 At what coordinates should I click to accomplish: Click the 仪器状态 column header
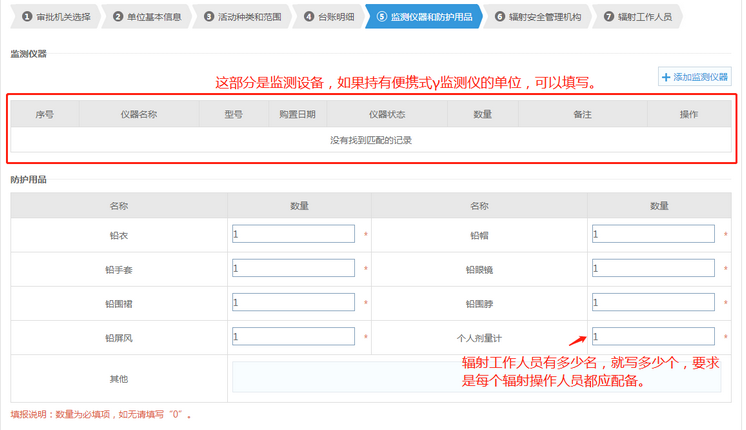click(387, 114)
